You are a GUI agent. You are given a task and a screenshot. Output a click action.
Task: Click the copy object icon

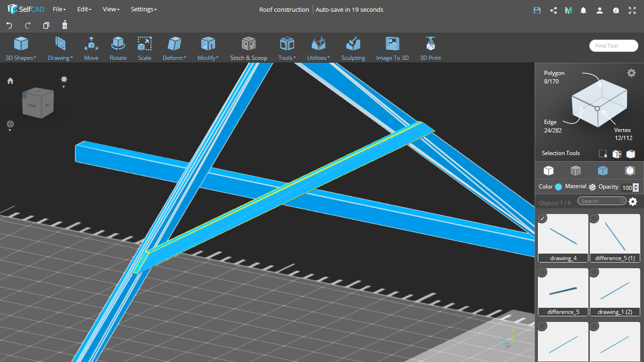[x=46, y=25]
